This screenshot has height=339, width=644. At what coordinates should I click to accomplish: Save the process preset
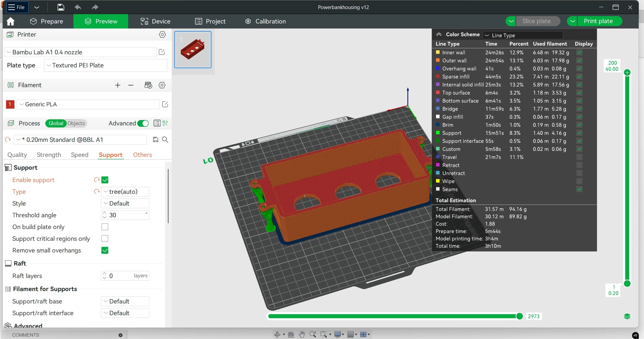[x=155, y=139]
